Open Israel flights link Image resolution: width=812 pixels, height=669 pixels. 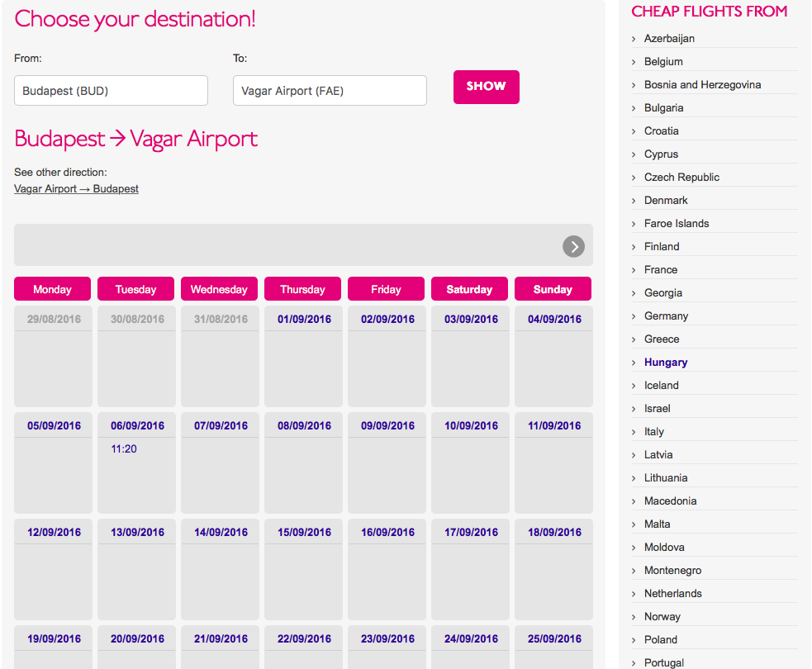(658, 409)
